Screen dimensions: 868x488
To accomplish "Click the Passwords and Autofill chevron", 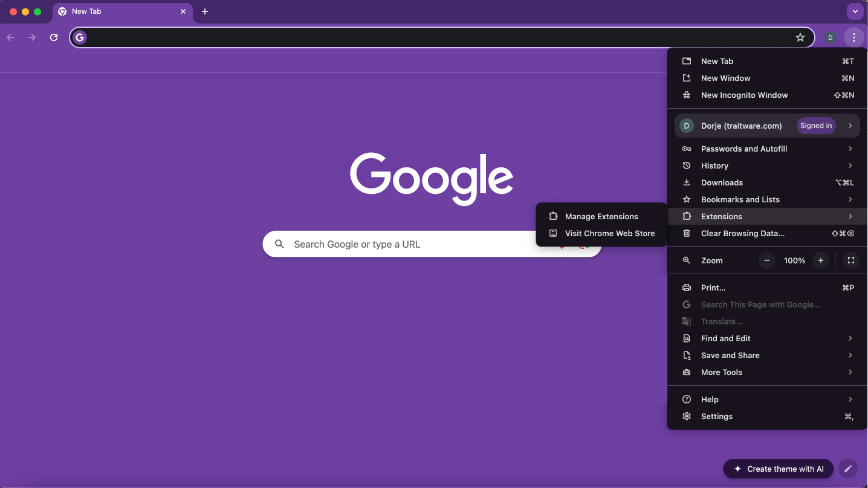I will 850,149.
